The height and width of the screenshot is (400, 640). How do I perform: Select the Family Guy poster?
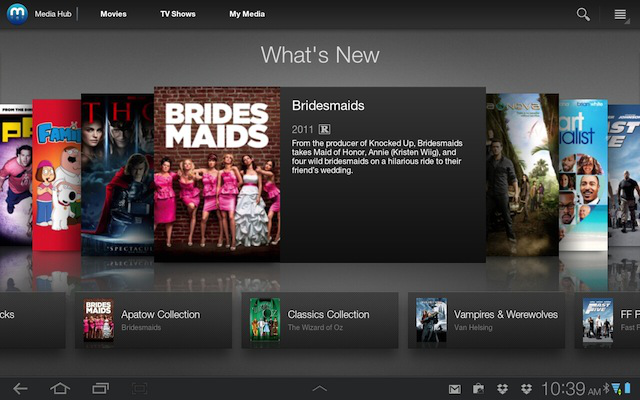click(x=57, y=175)
